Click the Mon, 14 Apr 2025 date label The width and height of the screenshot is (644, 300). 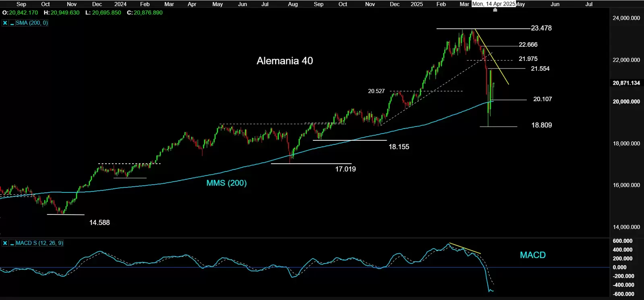[x=493, y=4]
